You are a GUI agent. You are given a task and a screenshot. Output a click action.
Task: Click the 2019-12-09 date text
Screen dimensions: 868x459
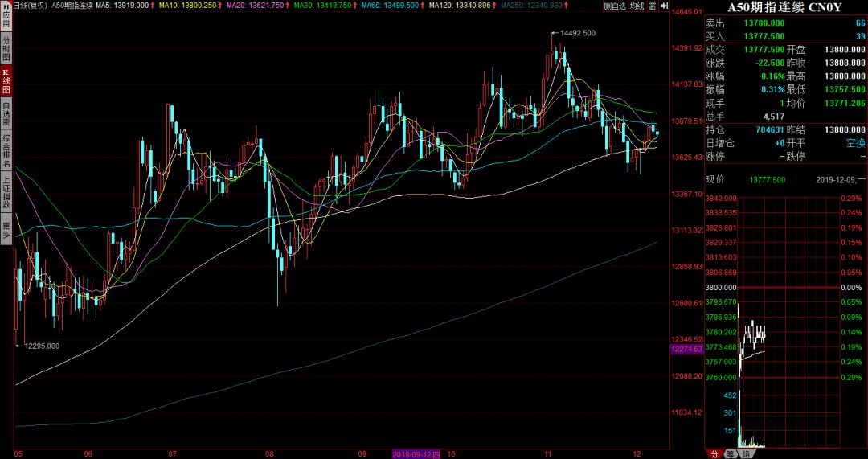837,180
